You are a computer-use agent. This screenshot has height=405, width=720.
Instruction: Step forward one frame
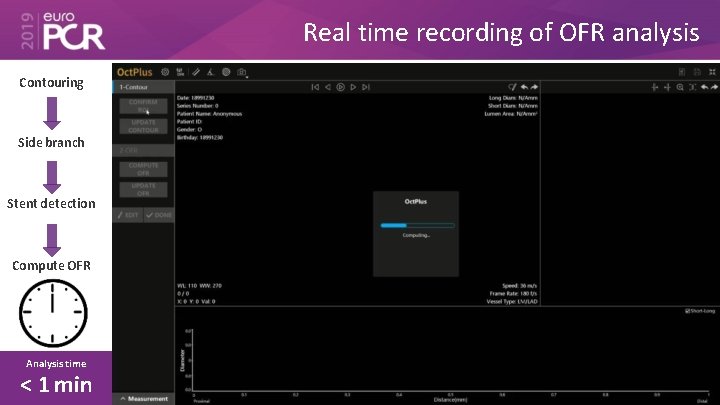pos(353,87)
